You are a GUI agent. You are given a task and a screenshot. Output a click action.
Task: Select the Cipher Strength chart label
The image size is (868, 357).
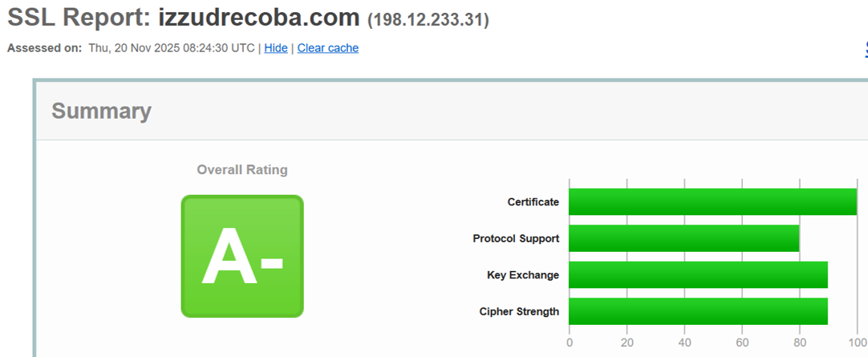(519, 311)
